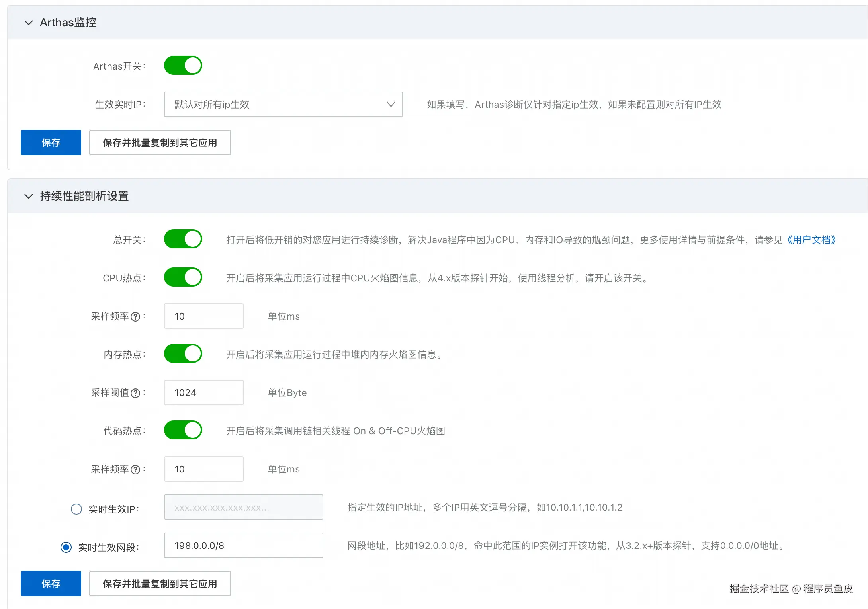Screen dimensions: 868x609
Task: Toggle the 代码热点 switch
Action: click(x=183, y=430)
